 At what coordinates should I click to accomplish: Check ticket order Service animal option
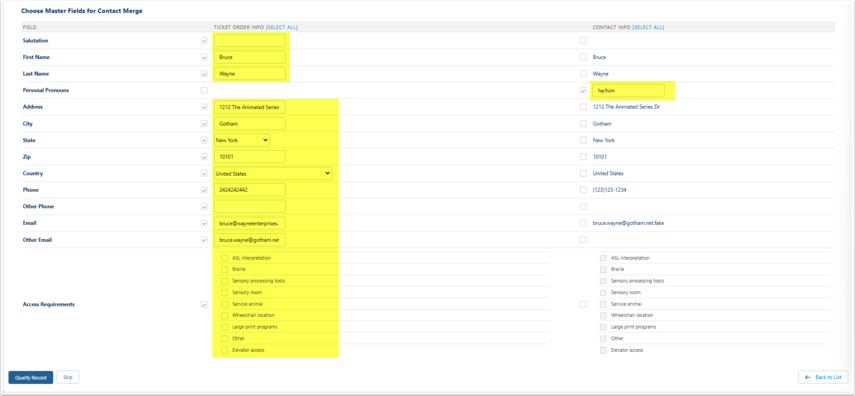coord(224,304)
